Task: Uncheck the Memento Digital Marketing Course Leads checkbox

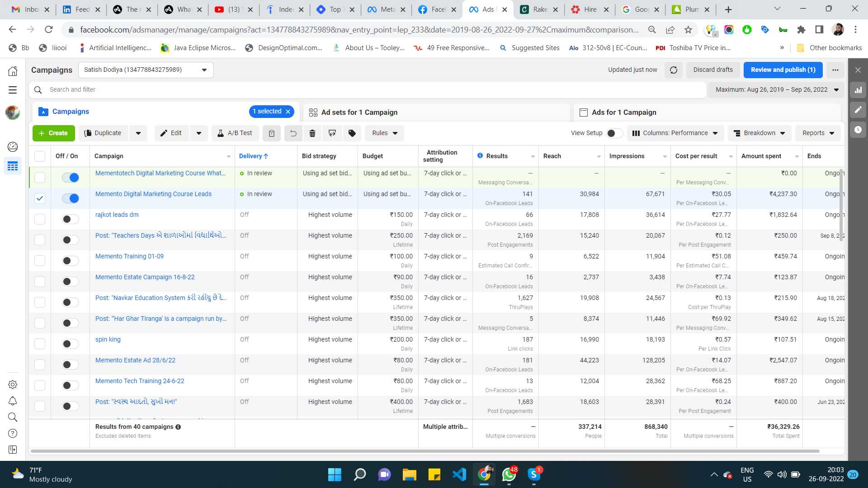Action: coord(40,198)
